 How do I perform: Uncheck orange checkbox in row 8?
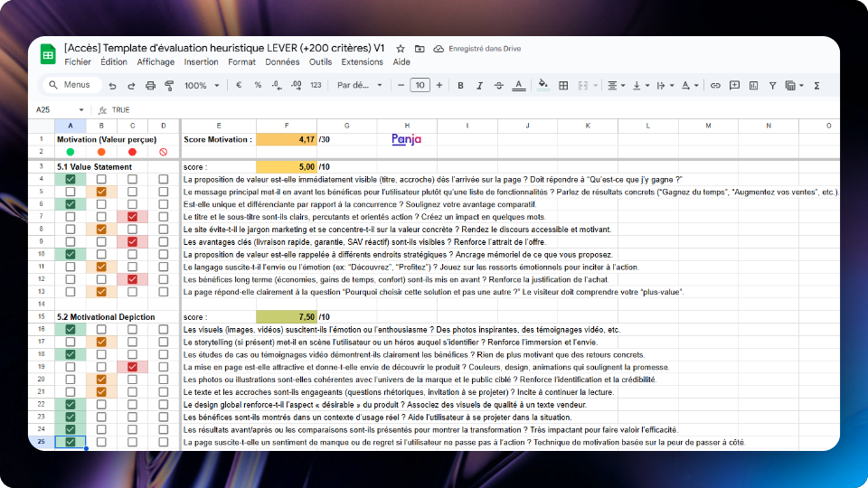click(x=101, y=229)
